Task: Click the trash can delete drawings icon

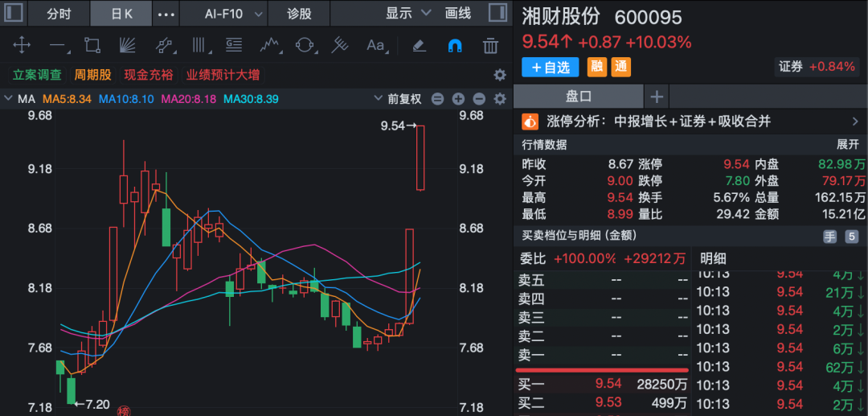Action: (490, 45)
